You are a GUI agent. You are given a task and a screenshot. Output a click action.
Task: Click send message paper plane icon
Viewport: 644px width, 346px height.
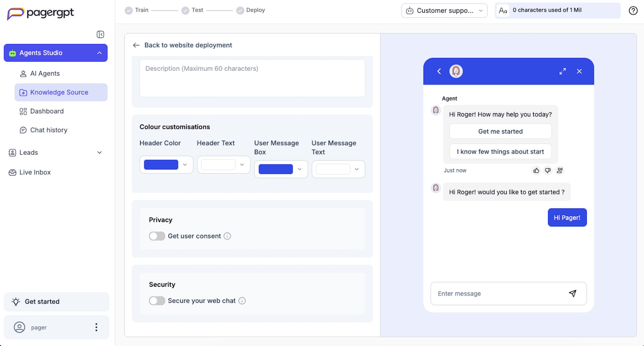[573, 293]
